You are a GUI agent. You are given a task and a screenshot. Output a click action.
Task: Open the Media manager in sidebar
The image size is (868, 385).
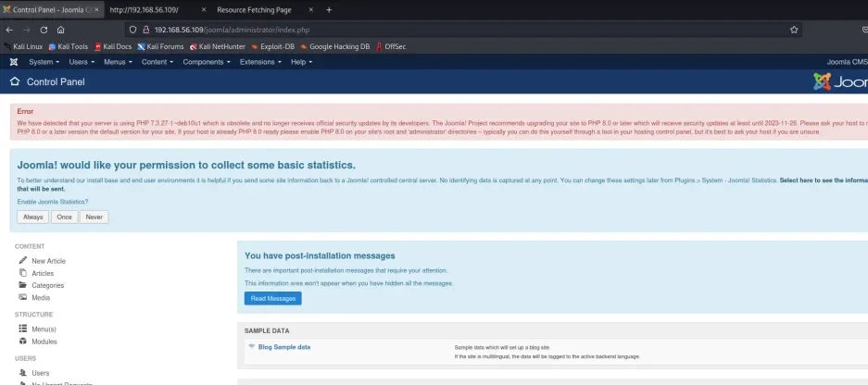pos(41,297)
